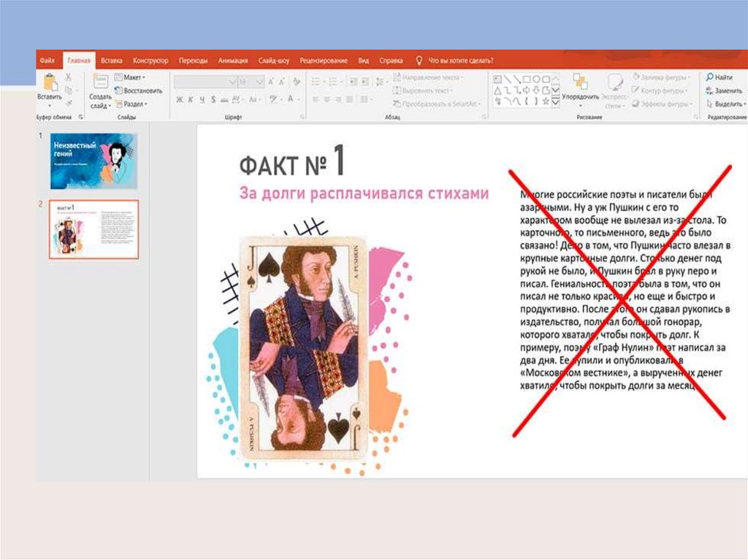Screen dimensions: 748x560
Task: Click the Create Slide (Создать слайд) icon
Action: pyautogui.click(x=100, y=82)
